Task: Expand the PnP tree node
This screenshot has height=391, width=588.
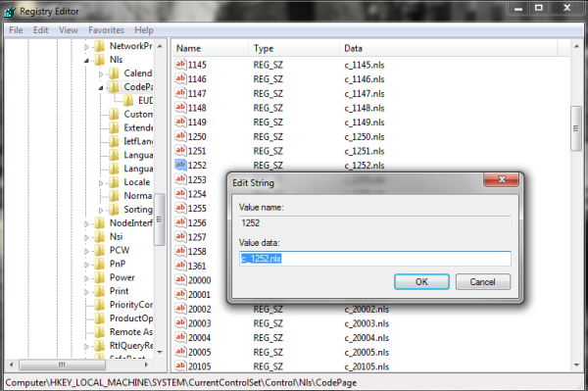Action: (86, 265)
